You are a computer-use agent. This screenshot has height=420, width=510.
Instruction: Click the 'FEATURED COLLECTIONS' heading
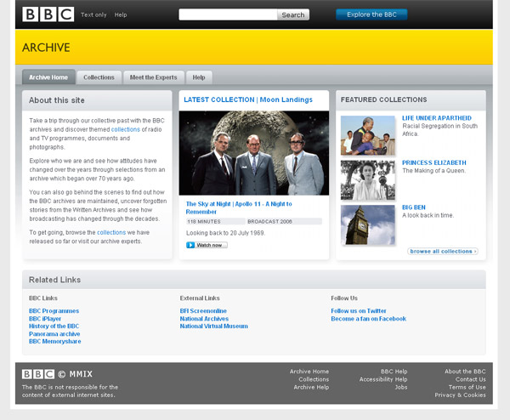click(x=384, y=99)
